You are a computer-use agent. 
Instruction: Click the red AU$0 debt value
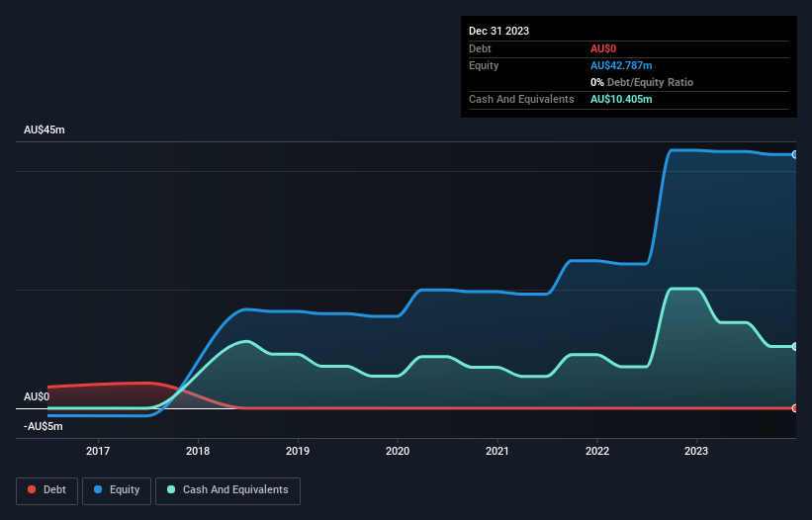(603, 48)
